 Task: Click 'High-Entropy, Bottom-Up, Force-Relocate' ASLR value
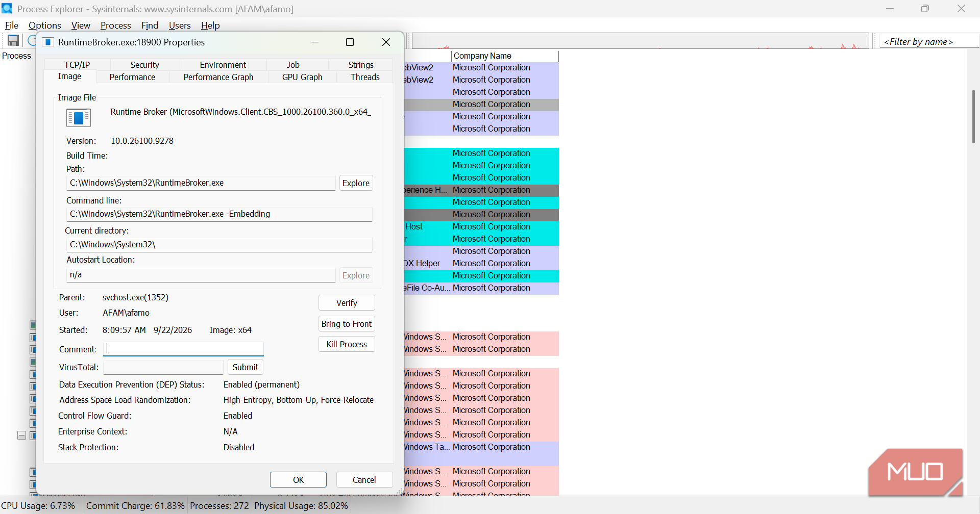[299, 400]
